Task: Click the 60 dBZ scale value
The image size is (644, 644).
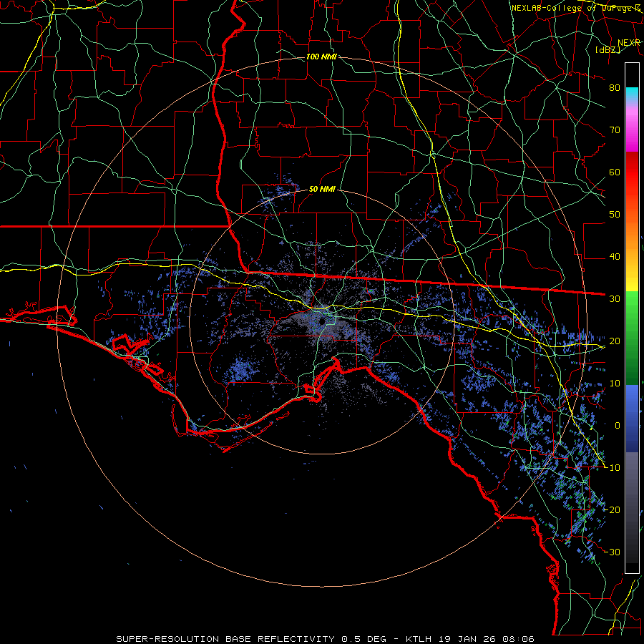Action: [615, 172]
